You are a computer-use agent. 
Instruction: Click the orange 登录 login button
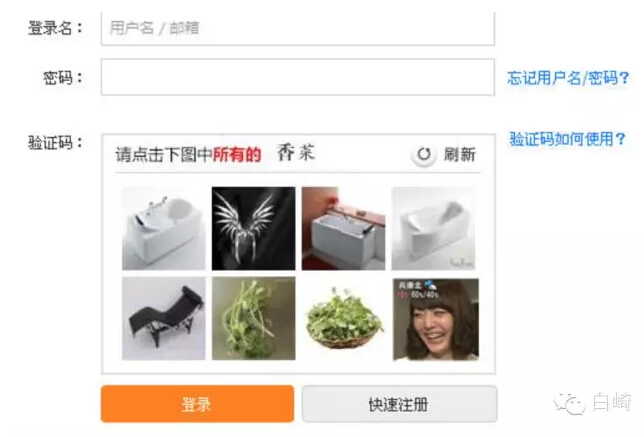(198, 404)
